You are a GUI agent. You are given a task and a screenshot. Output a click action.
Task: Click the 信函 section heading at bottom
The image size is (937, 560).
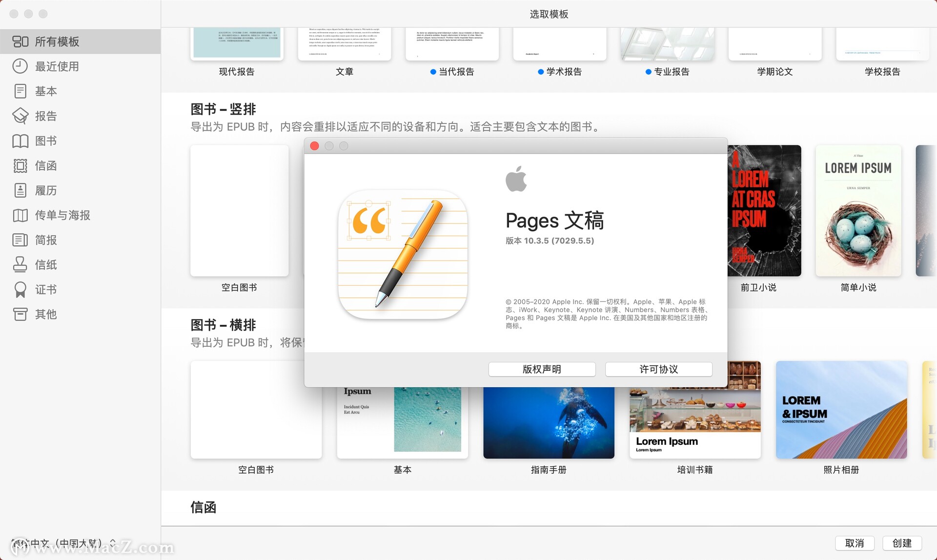[x=203, y=507]
